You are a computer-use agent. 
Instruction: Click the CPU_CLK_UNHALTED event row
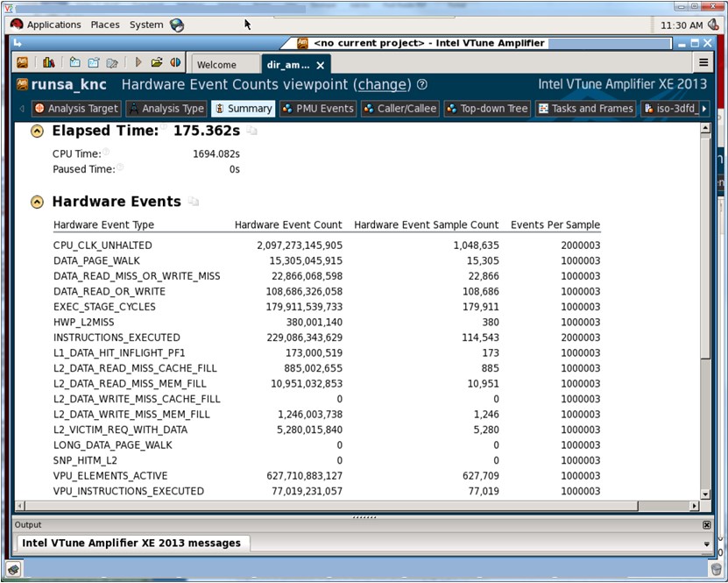[327, 245]
